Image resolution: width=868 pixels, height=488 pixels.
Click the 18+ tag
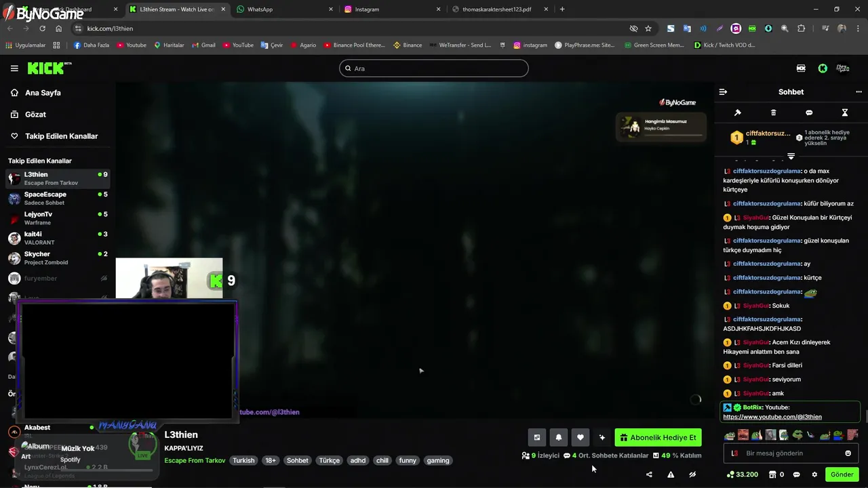click(271, 461)
